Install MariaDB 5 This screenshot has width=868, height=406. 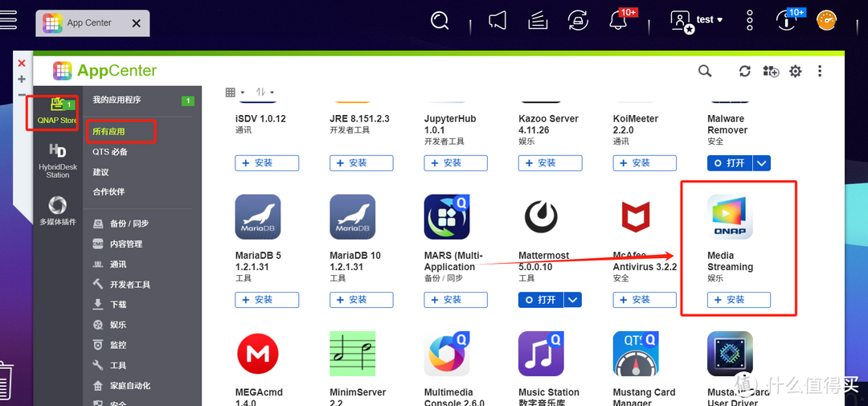click(267, 300)
